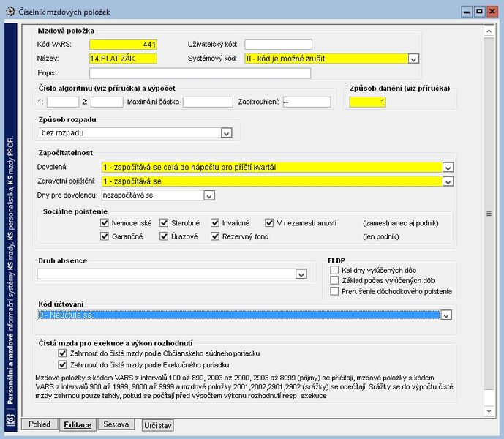Toggle the Nemocenské checkbox
The height and width of the screenshot is (439, 504).
pos(105,222)
